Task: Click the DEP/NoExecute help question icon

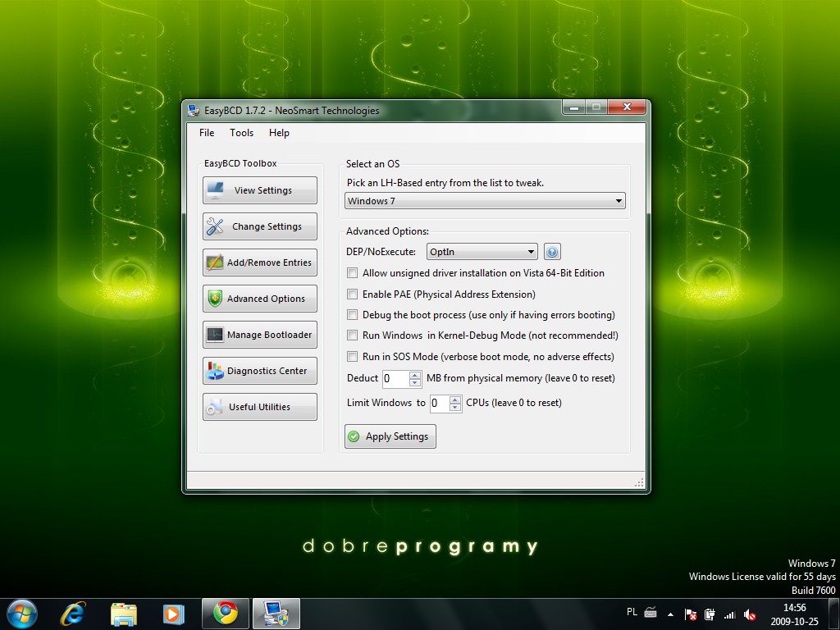Action: point(552,252)
